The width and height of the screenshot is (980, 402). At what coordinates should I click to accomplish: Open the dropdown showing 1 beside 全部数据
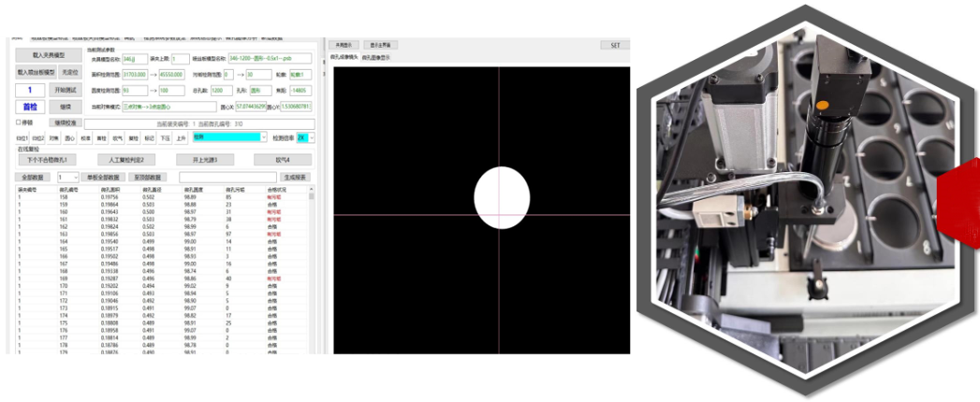coord(68,177)
